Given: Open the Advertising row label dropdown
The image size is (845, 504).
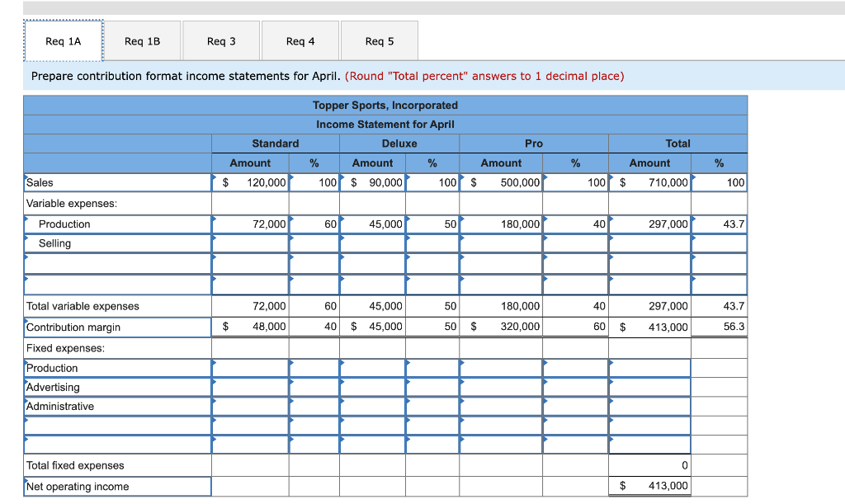Looking at the screenshot, I should coord(117,387).
